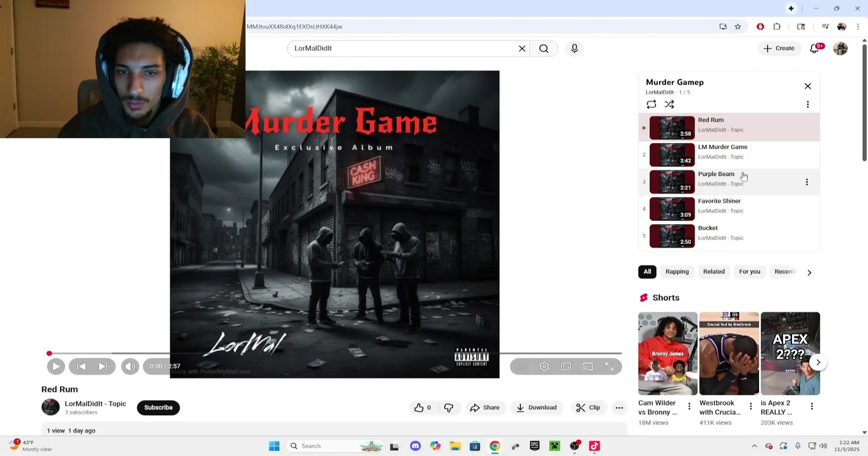Play Purple Beam from playlist
The width and height of the screenshot is (868, 456).
(x=729, y=182)
